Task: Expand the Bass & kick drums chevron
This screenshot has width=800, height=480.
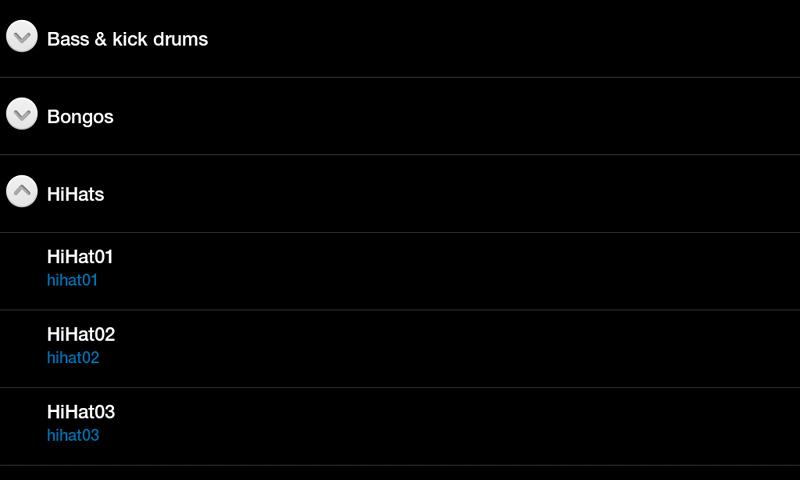Action: click(22, 37)
